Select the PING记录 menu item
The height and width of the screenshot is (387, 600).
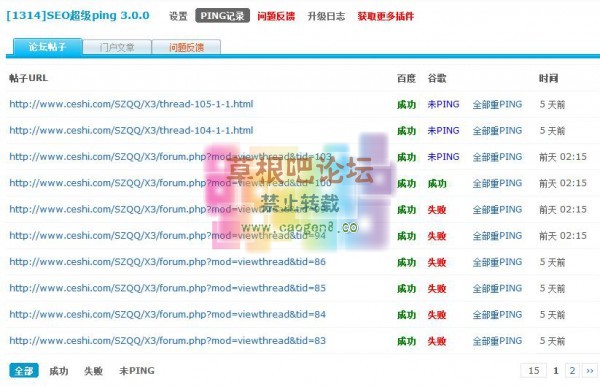222,16
